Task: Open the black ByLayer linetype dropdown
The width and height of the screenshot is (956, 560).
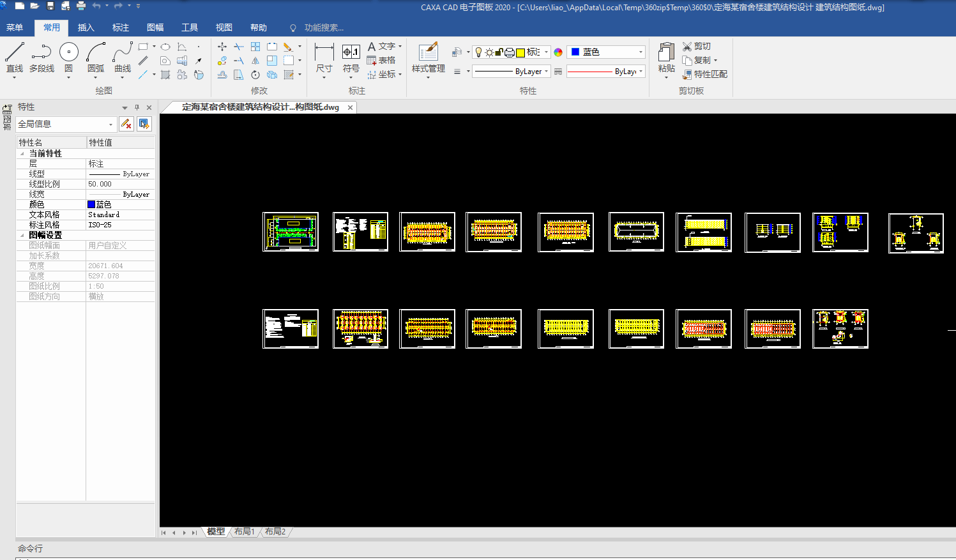Action: [x=547, y=72]
